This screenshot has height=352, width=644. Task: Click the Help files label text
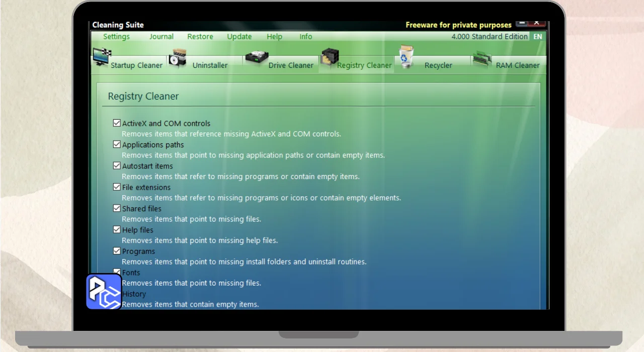click(x=138, y=230)
